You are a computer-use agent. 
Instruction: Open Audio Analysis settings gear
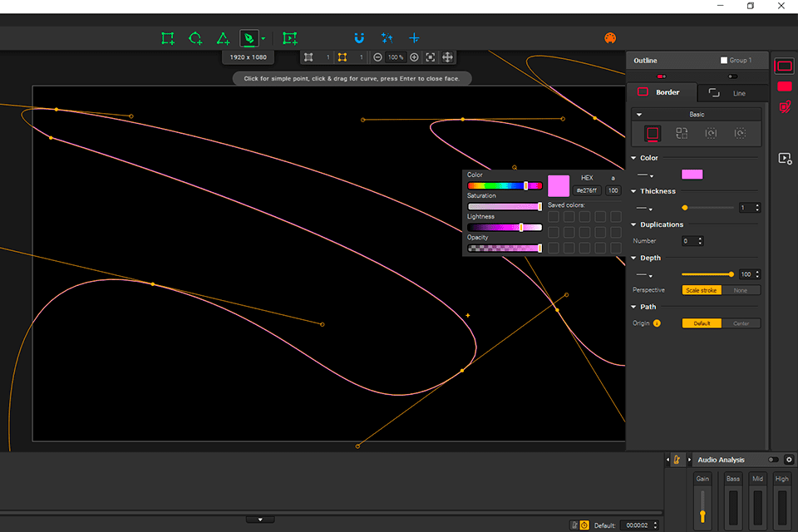tap(789, 460)
